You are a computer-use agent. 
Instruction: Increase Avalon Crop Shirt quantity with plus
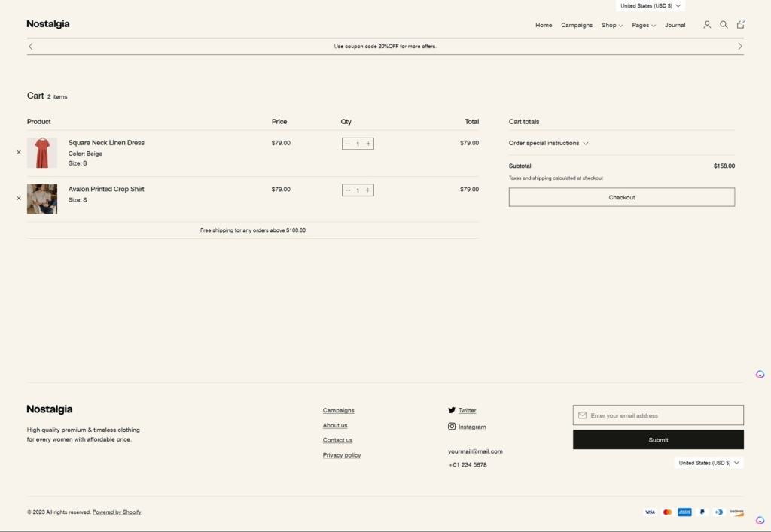pyautogui.click(x=368, y=190)
